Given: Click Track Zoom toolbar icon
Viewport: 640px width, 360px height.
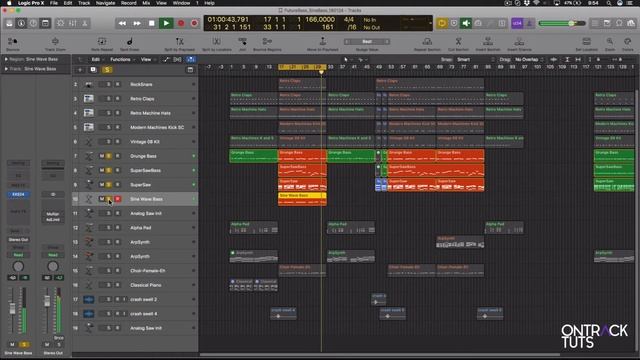Looking at the screenshot, I should (x=55, y=42).
